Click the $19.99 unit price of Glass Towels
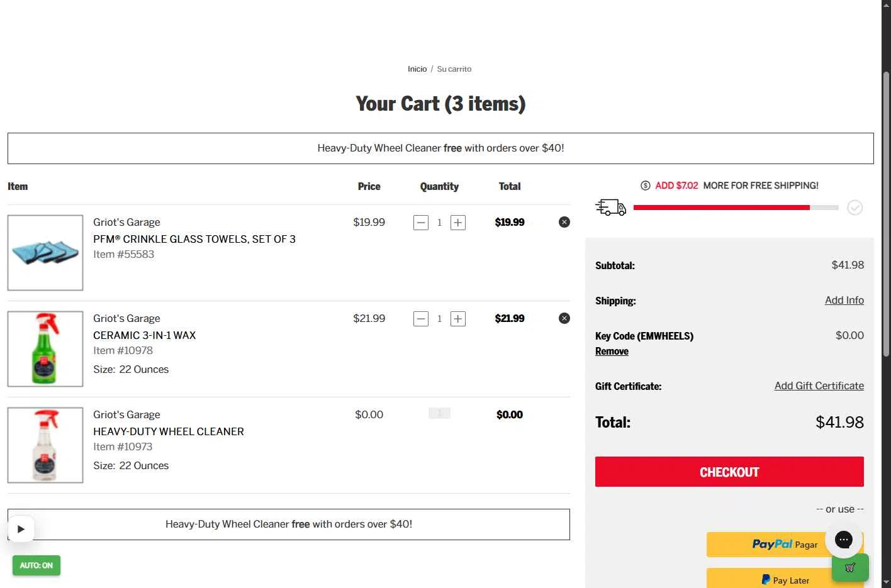891x588 pixels. (x=369, y=223)
